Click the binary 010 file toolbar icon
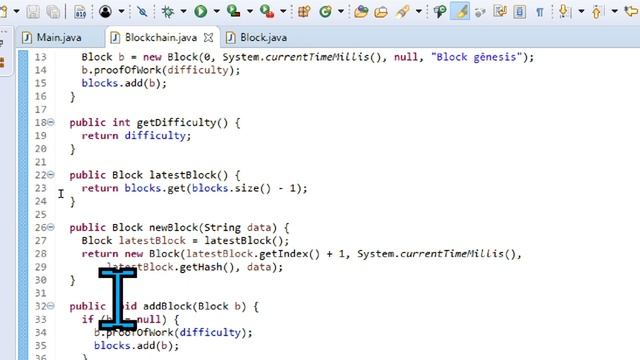Screen dimensions: 640x360 [80, 11]
